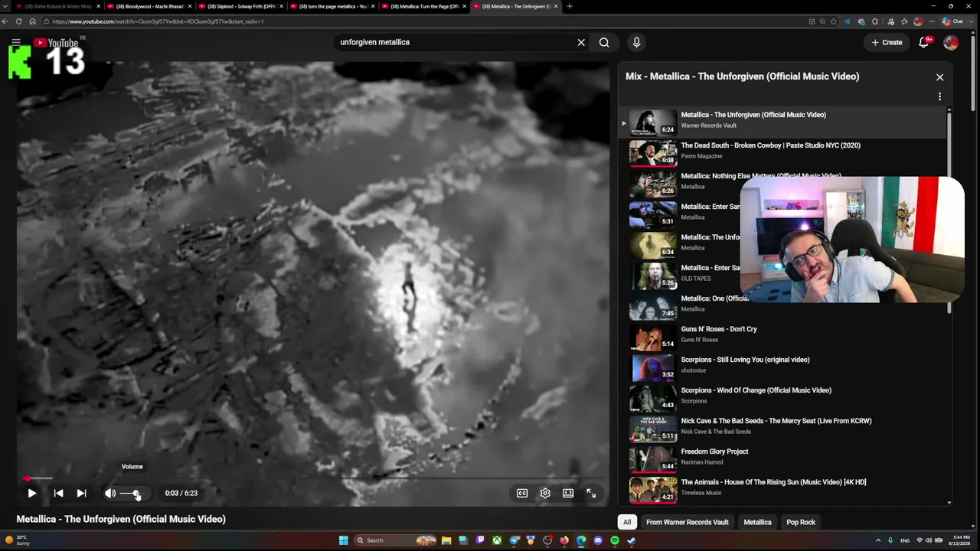
Task: Enter fullscreen mode in video player
Action: pyautogui.click(x=591, y=494)
